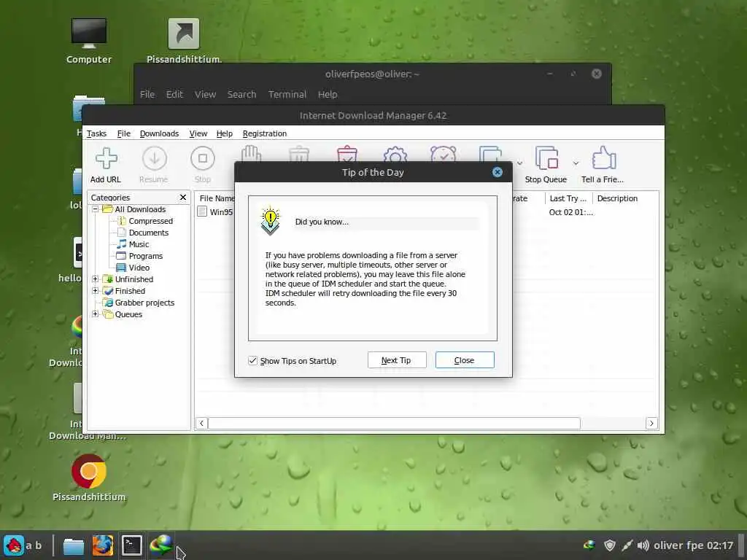This screenshot has height=560, width=747.
Task: Open the IDM Help menu
Action: [225, 134]
